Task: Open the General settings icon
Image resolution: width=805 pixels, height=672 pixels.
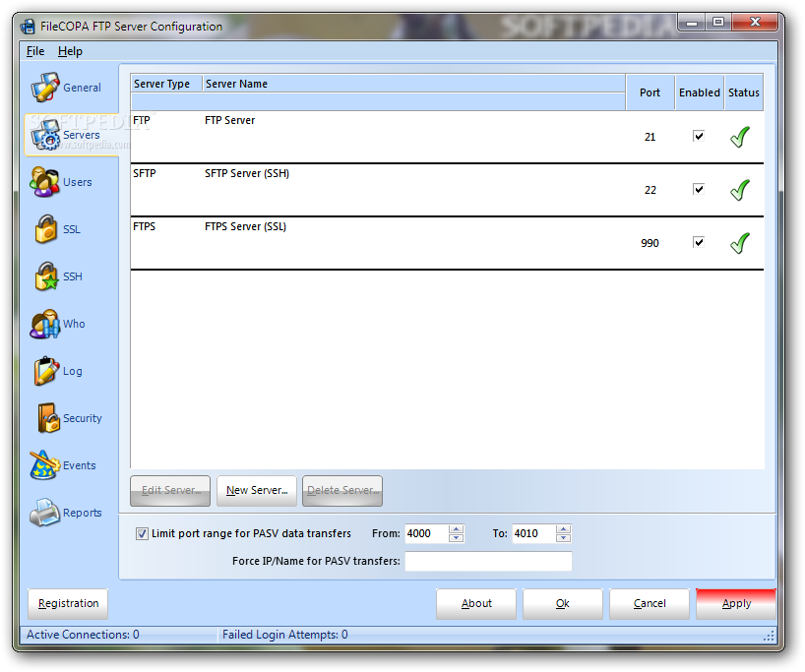Action: [x=44, y=88]
